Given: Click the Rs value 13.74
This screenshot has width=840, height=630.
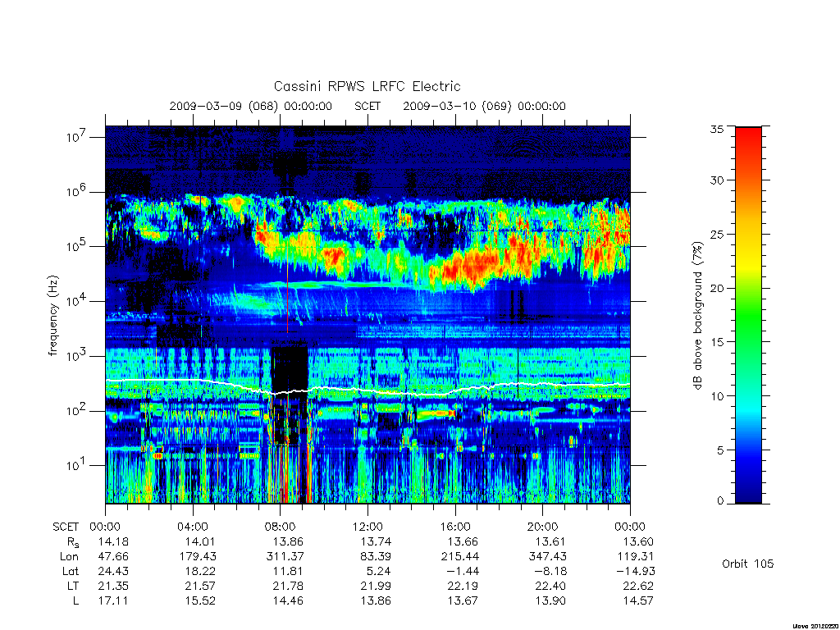Looking at the screenshot, I should 376,541.
